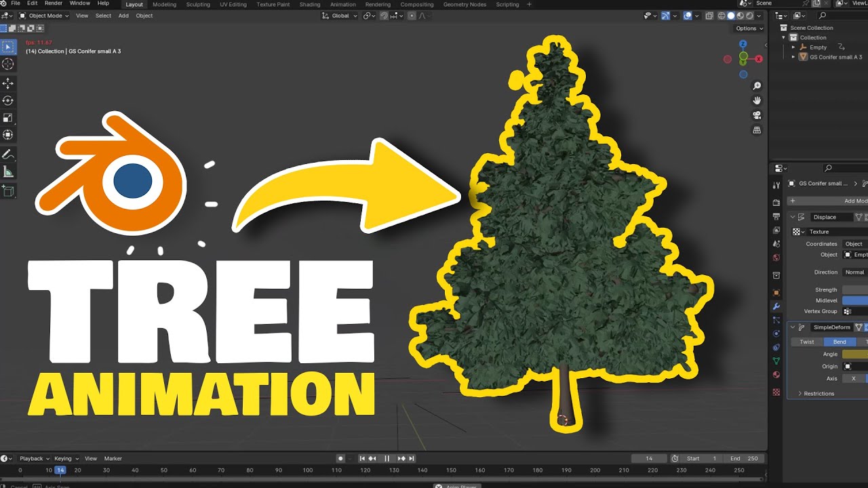868x488 pixels.
Task: Open the Render Properties panel icon
Action: 776,201
